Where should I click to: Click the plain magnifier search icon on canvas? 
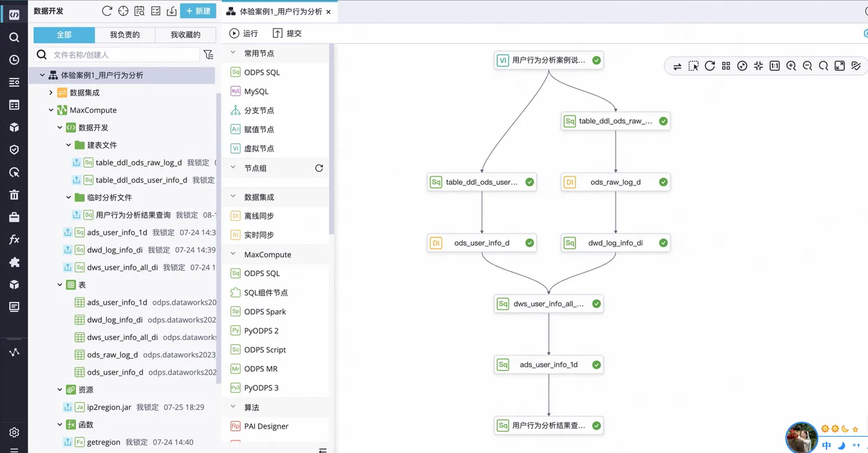point(823,66)
